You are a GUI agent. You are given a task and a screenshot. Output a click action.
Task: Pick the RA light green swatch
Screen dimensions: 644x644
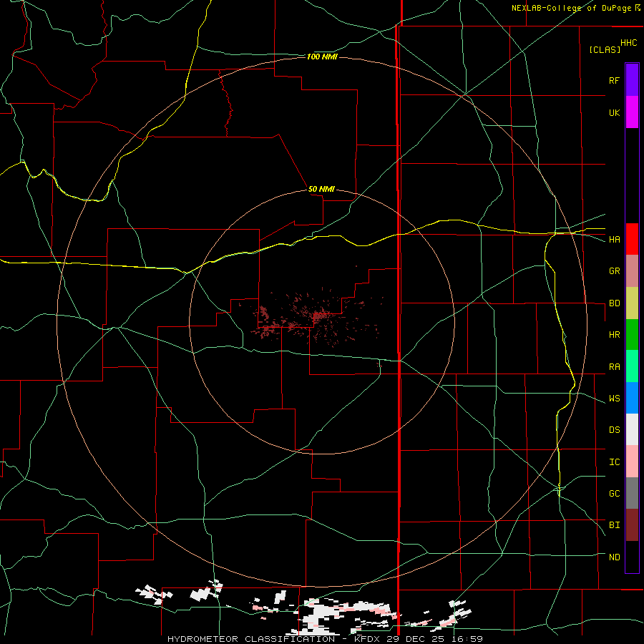pyautogui.click(x=632, y=366)
